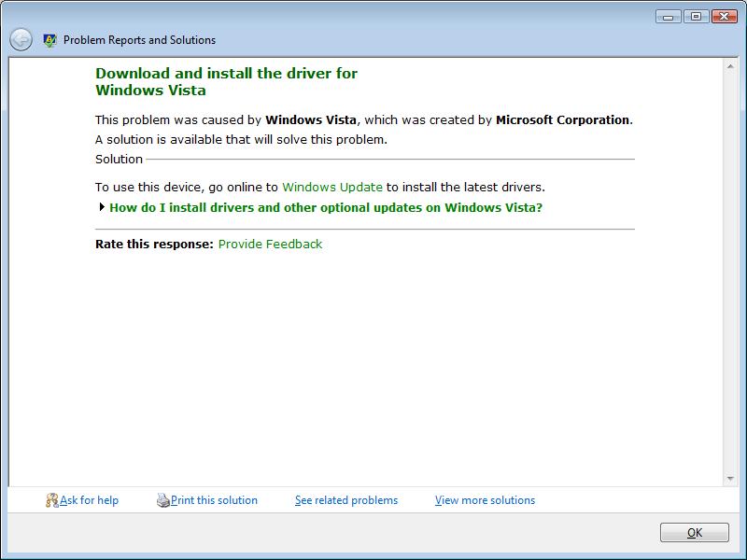Screen dimensions: 747x560
Task: Minimize the Problem Reports window
Action: pos(668,17)
